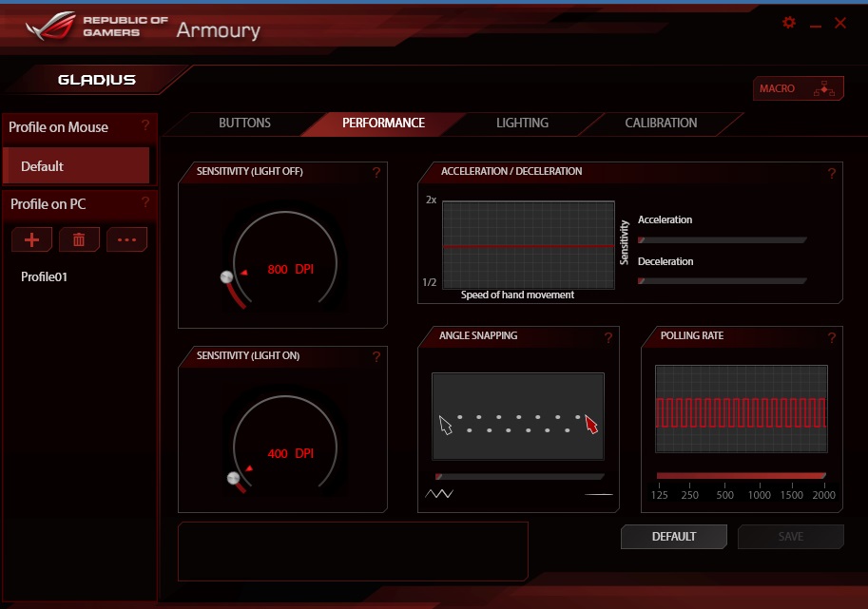Minimize the Armoury window
Screen dimensions: 868x609
click(816, 26)
